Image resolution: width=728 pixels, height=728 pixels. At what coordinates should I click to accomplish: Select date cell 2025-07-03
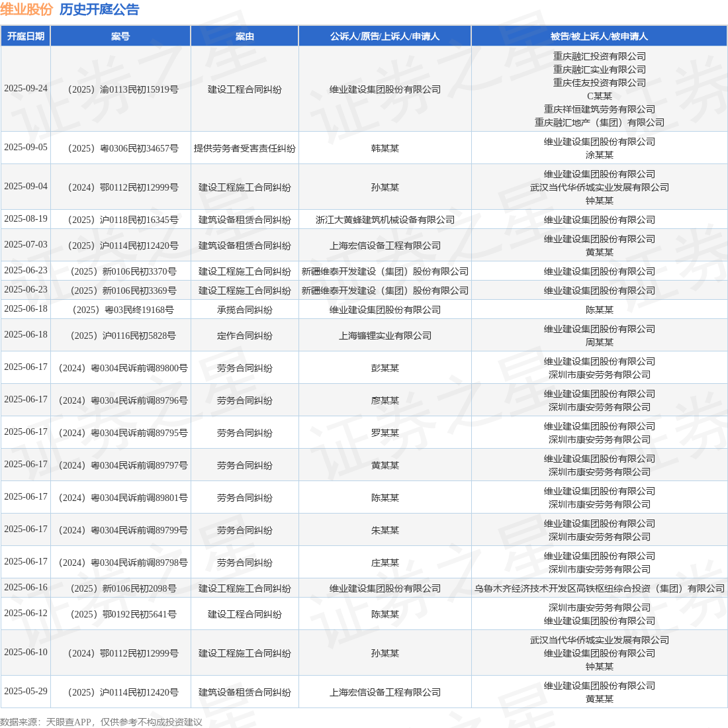(26, 244)
